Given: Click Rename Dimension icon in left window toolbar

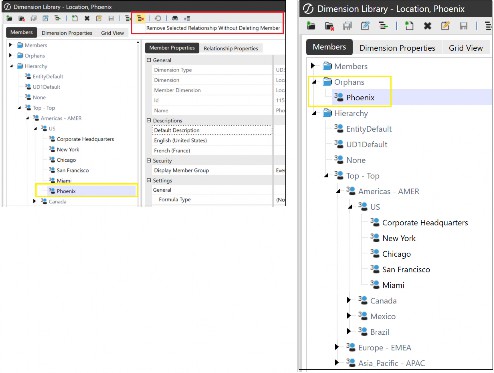Looking at the screenshot, I should point(45,18).
